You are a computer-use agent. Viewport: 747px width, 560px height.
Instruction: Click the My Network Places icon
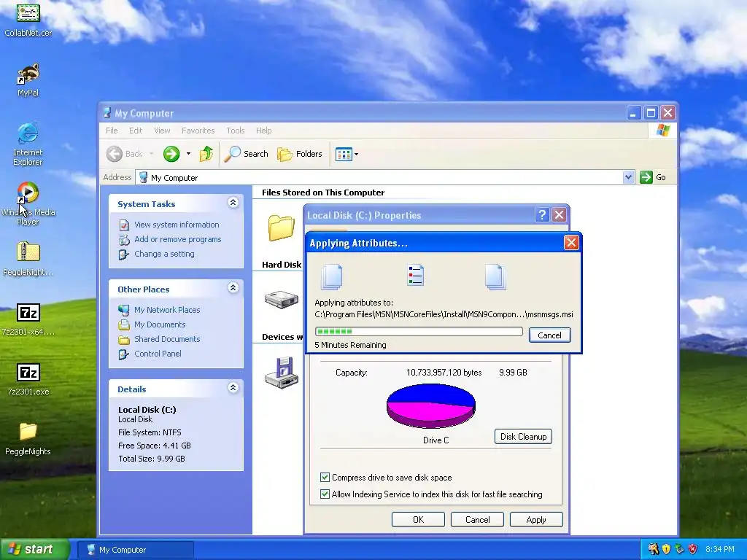coord(124,310)
